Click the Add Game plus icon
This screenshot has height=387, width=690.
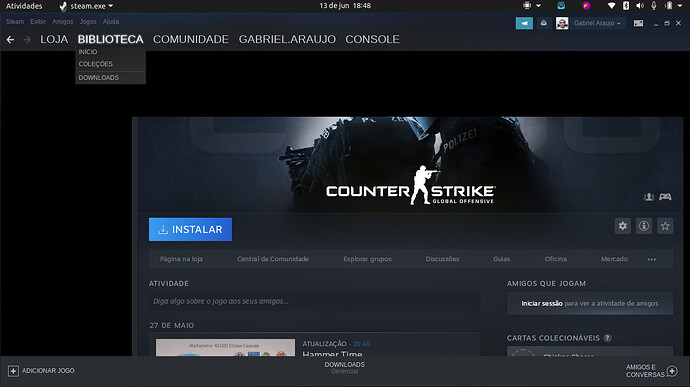click(13, 371)
